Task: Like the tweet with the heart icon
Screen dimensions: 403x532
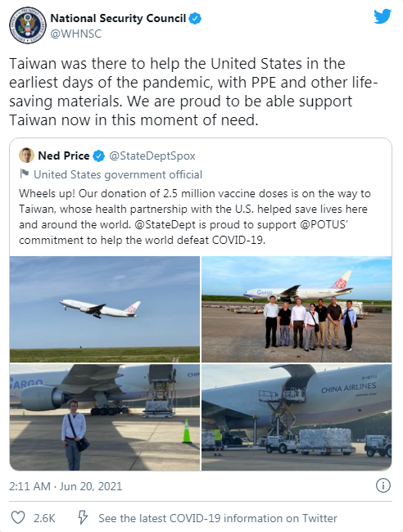Action: point(18,518)
